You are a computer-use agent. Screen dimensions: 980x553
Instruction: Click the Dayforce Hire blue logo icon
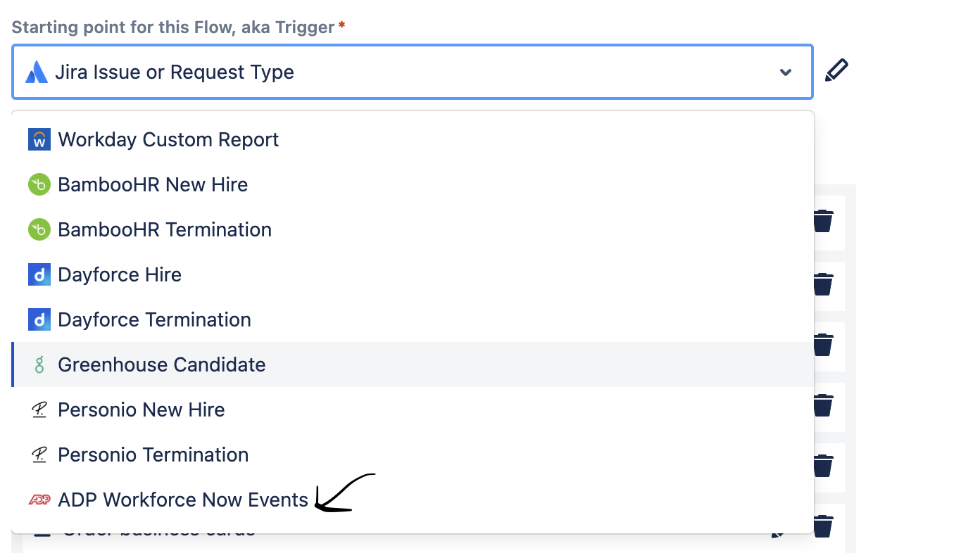[x=39, y=274]
